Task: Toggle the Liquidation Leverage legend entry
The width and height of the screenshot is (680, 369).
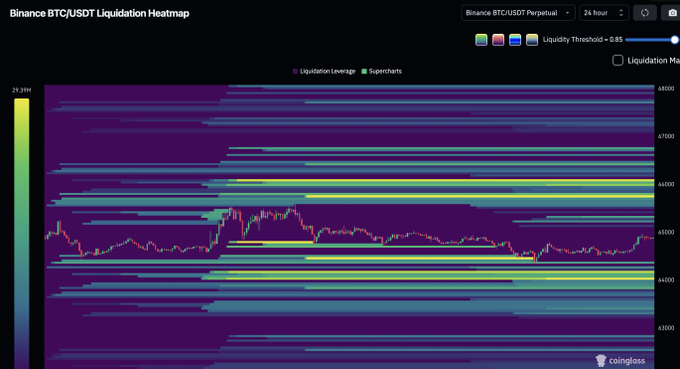Action: click(324, 71)
